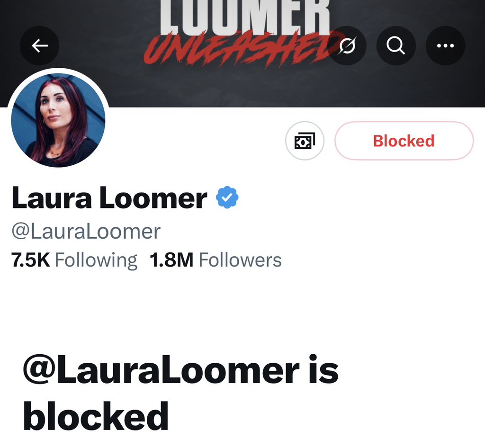
Task: Open the 1.8M Followers list
Action: coord(216,260)
